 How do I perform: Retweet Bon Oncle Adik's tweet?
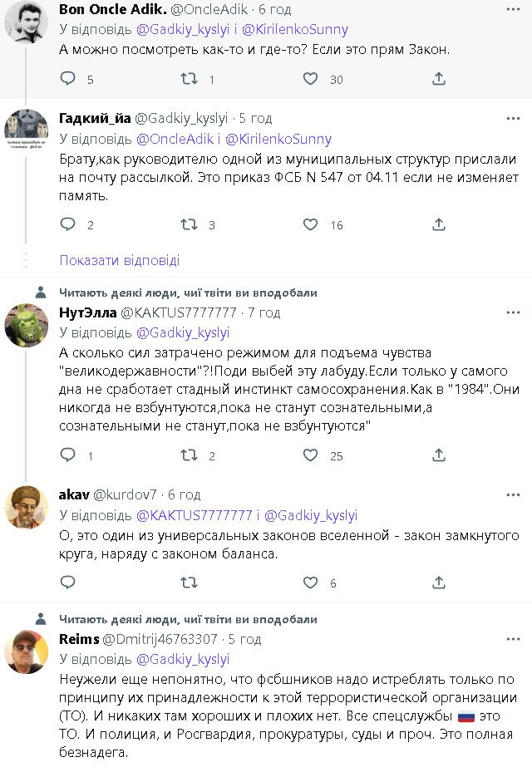(x=190, y=80)
